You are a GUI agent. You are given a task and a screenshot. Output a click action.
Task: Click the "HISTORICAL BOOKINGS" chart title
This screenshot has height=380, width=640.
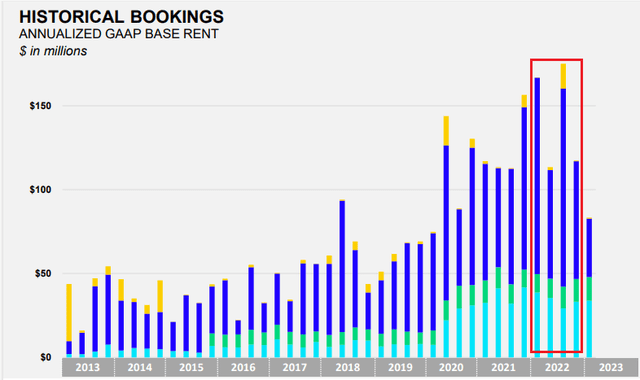(121, 17)
